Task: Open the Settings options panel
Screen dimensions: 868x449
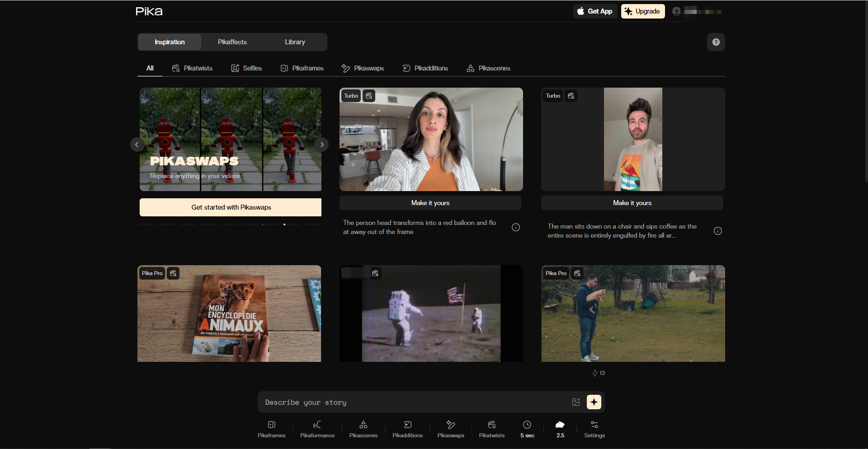Action: [594, 429]
